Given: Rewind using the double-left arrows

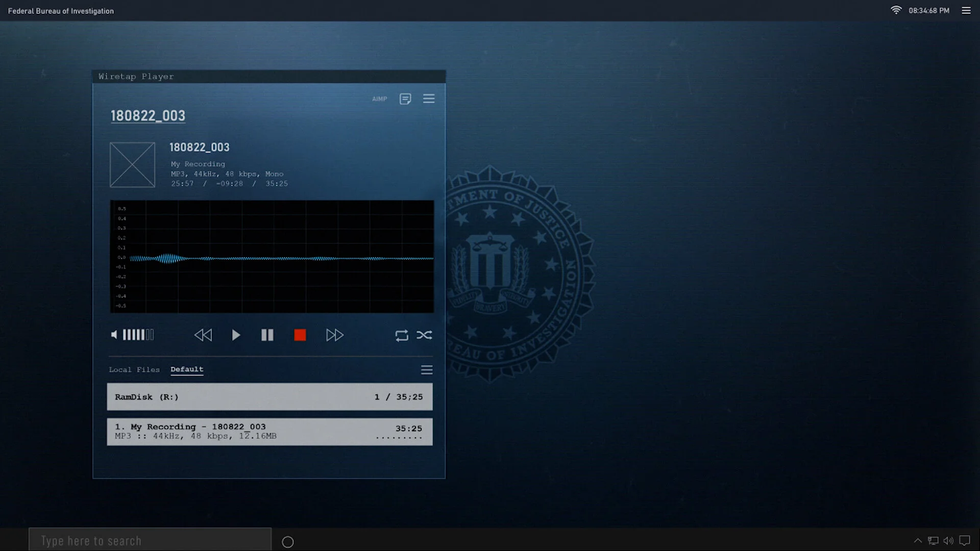Looking at the screenshot, I should [203, 335].
